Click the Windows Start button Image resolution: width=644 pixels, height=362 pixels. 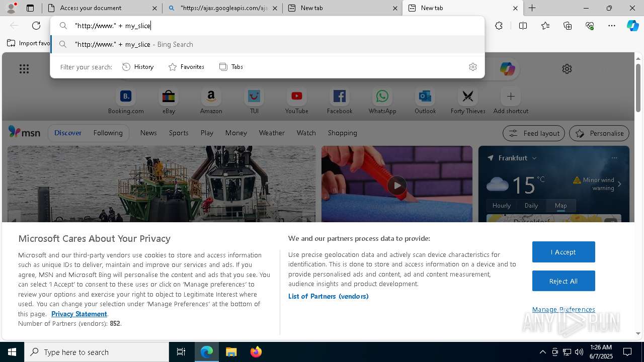(12, 352)
